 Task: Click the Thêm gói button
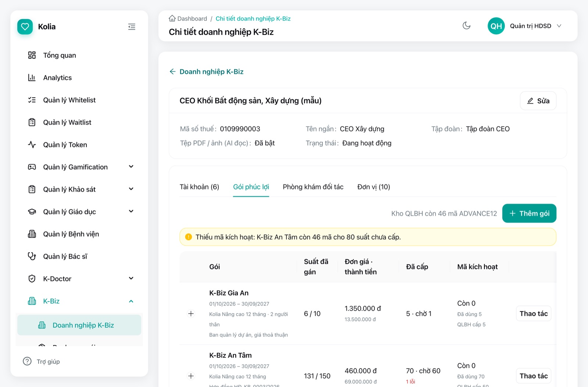point(529,213)
